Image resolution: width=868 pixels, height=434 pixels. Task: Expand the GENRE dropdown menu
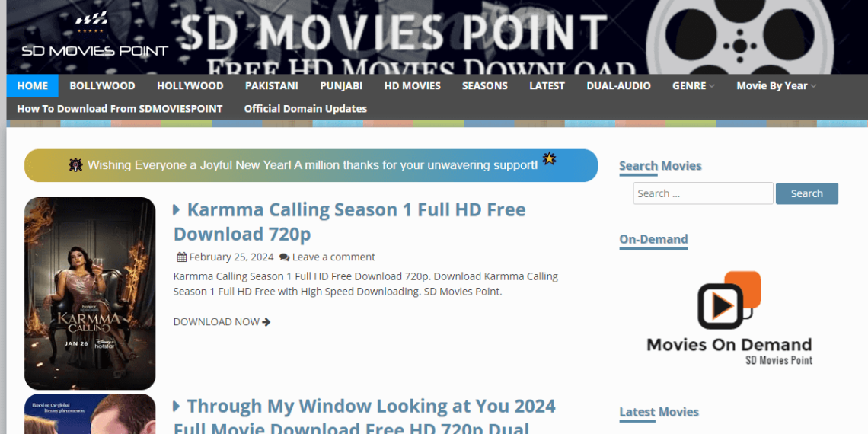pyautogui.click(x=693, y=86)
